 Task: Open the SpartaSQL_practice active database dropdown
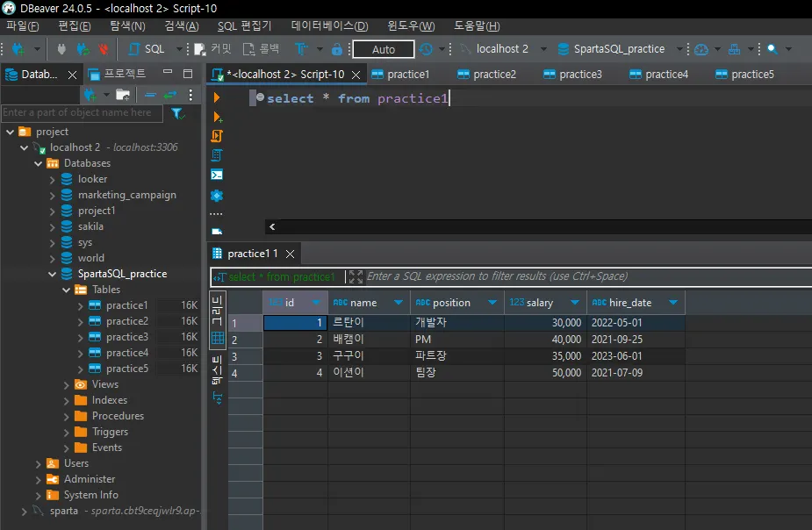point(618,49)
